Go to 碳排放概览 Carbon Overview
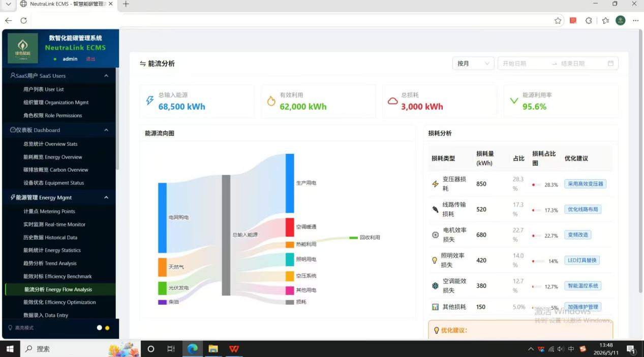The width and height of the screenshot is (644, 357). coord(56,170)
